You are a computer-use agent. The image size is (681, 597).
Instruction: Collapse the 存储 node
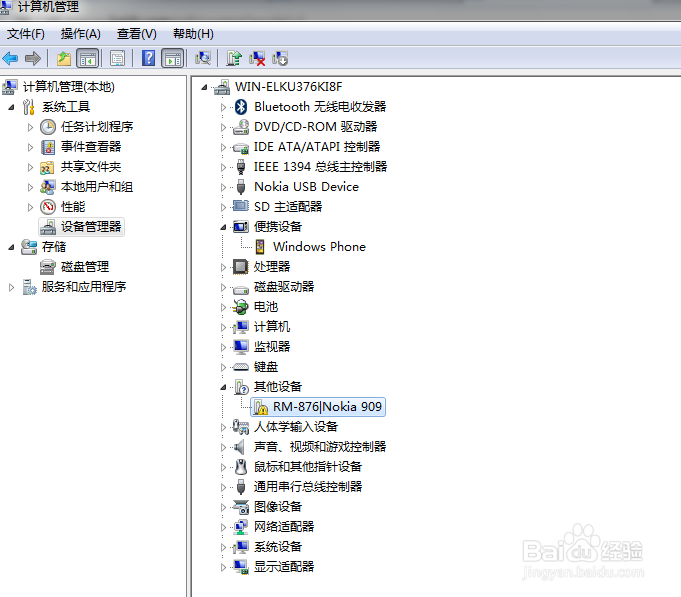pyautogui.click(x=11, y=247)
